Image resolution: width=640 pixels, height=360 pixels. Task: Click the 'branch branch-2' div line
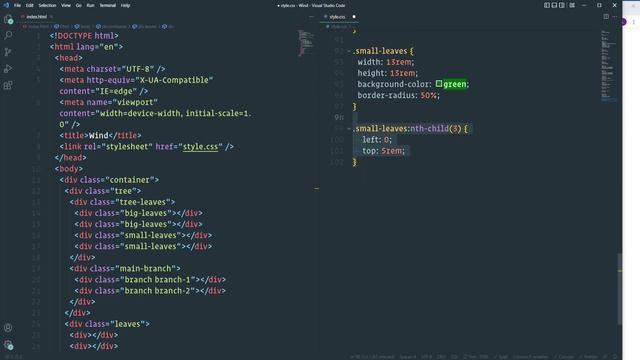pyautogui.click(x=150, y=291)
